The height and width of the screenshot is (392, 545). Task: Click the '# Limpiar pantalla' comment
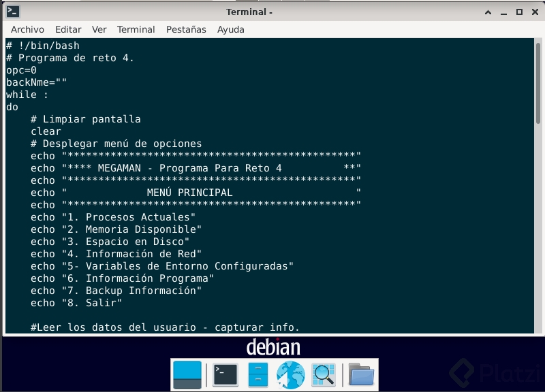(x=86, y=119)
